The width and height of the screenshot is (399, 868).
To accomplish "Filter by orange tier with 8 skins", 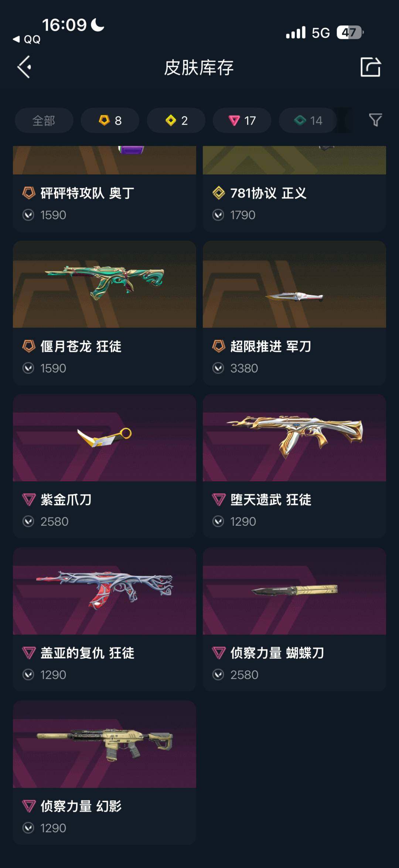I will coord(110,121).
